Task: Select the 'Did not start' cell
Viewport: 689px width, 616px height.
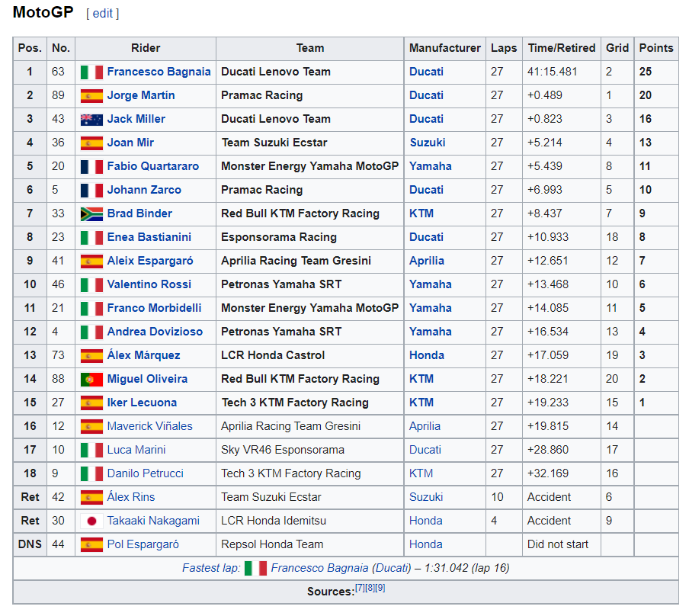Action: tap(561, 545)
